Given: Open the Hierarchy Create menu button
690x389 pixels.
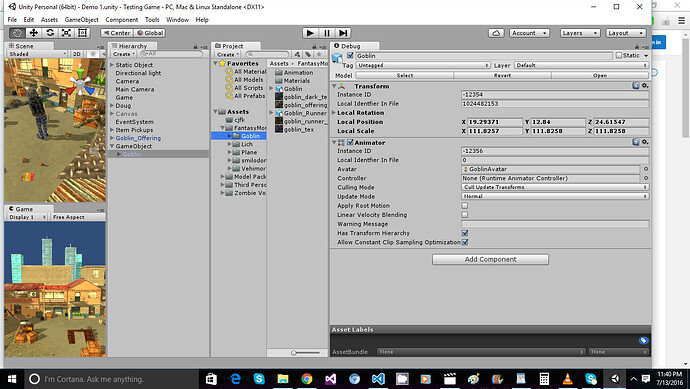Looking at the screenshot, I should (x=124, y=54).
